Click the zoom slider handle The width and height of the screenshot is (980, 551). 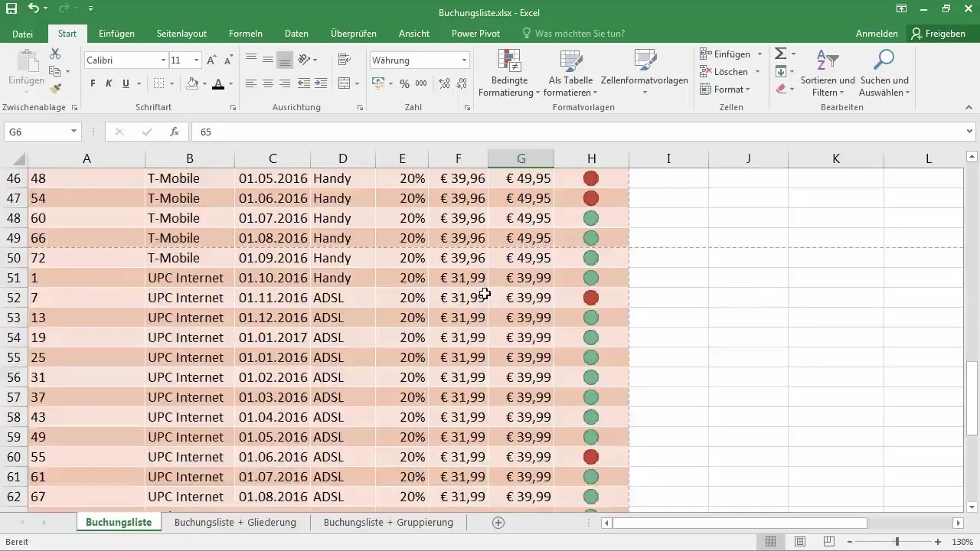click(x=897, y=542)
